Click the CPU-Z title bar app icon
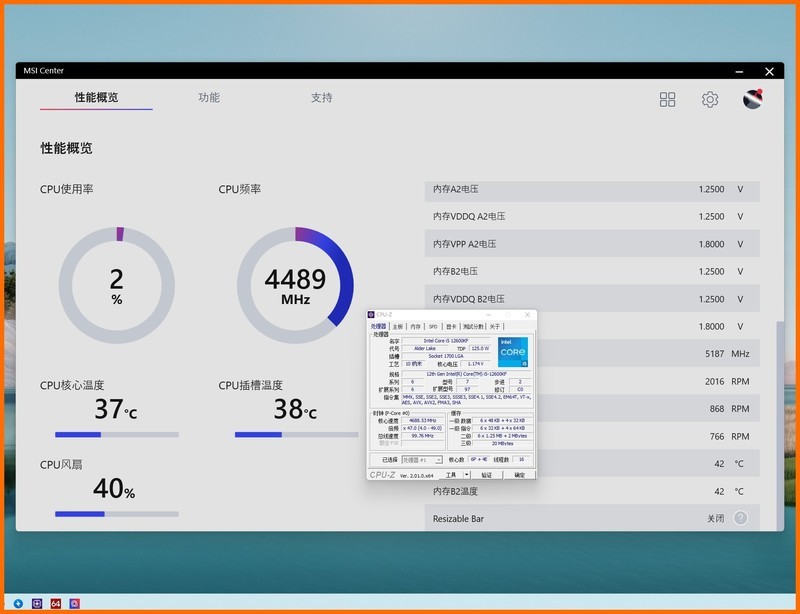Screen dimensions: 800x614 point(371,315)
